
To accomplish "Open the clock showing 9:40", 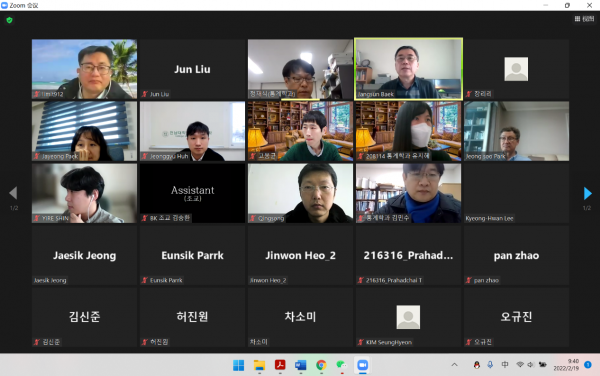I will click(566, 365).
